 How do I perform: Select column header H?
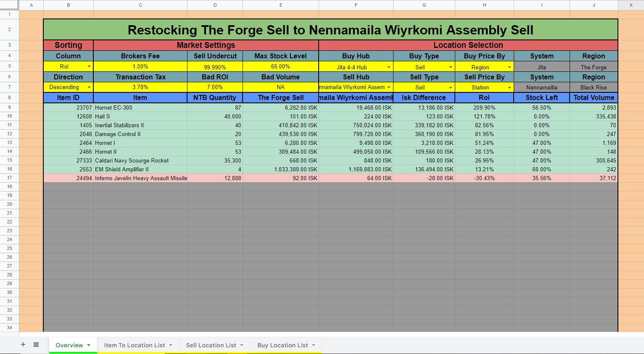pos(484,5)
